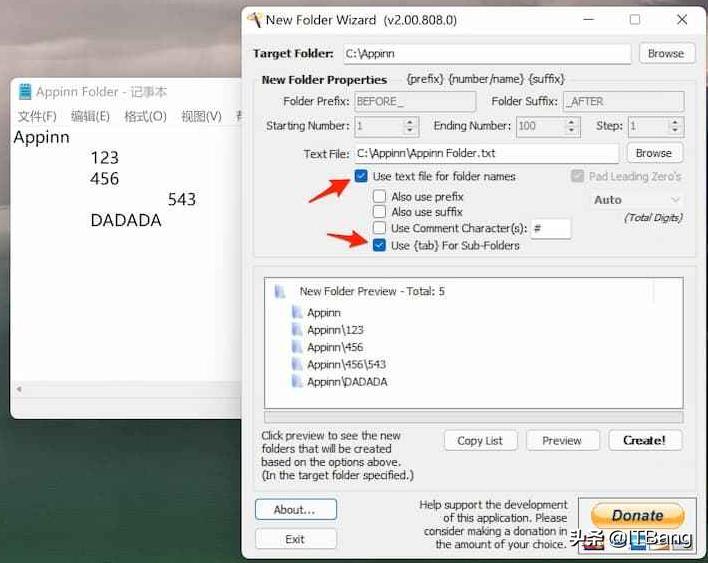Viewport: 708px width, 563px height.
Task: Click DADADA line in Notepad
Action: [x=126, y=220]
